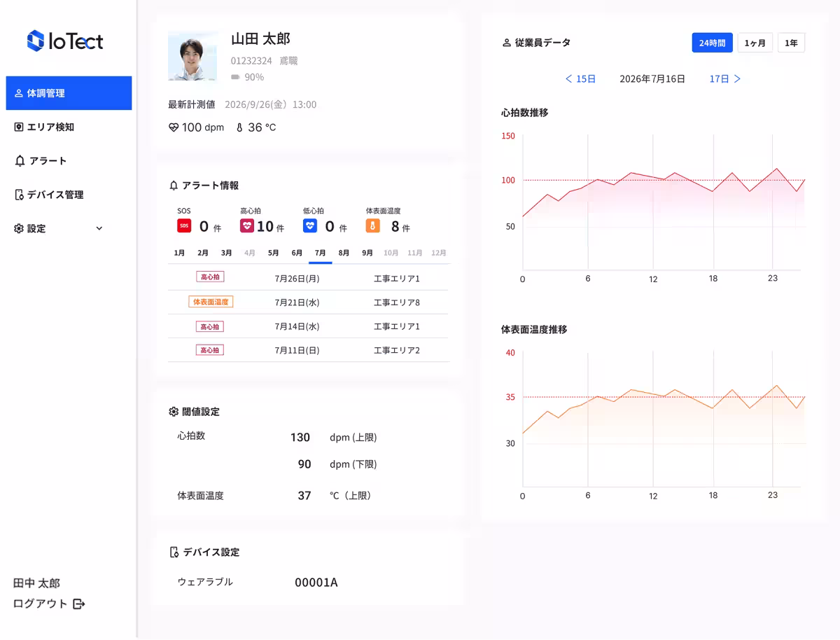Viewport: 840px width, 640px height.
Task: Click the orange 体表面温度 thermometer icon
Action: pyautogui.click(x=373, y=225)
